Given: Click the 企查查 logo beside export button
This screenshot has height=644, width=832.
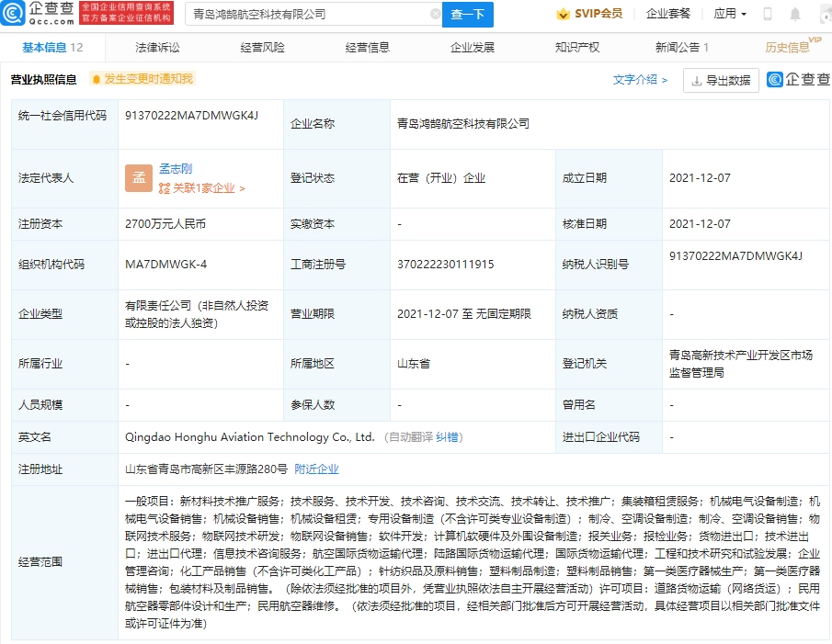Looking at the screenshot, I should pyautogui.click(x=799, y=80).
